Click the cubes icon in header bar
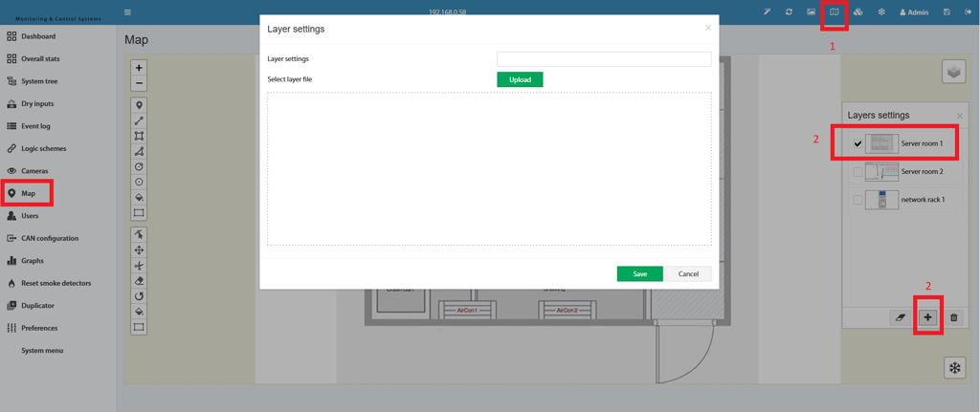980x412 pixels. [x=858, y=11]
